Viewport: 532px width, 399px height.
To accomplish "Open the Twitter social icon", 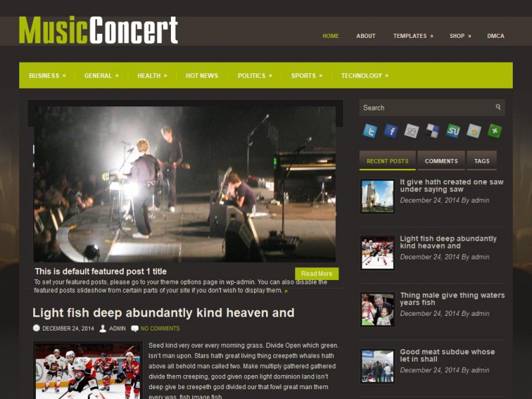I will pyautogui.click(x=370, y=131).
